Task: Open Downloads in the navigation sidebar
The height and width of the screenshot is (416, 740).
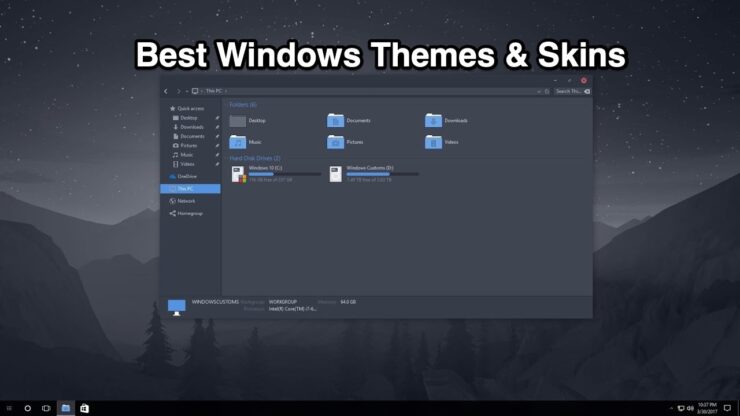Action: [188, 127]
